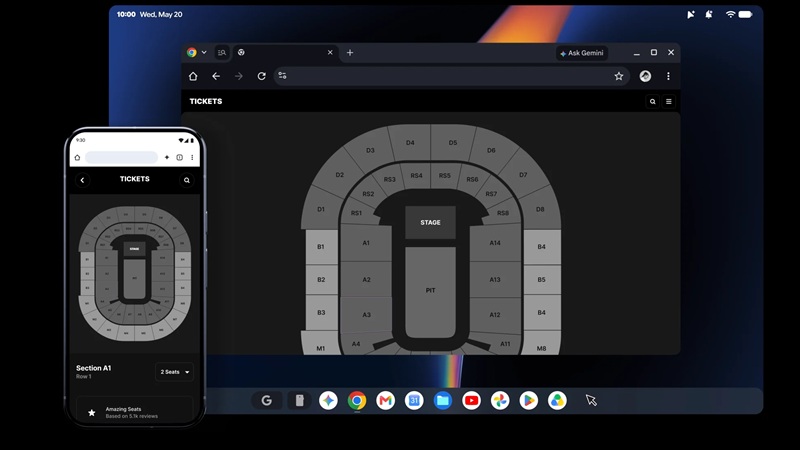Open Google Calendar from the dock
Viewport: 800px width, 450px height.
(414, 401)
